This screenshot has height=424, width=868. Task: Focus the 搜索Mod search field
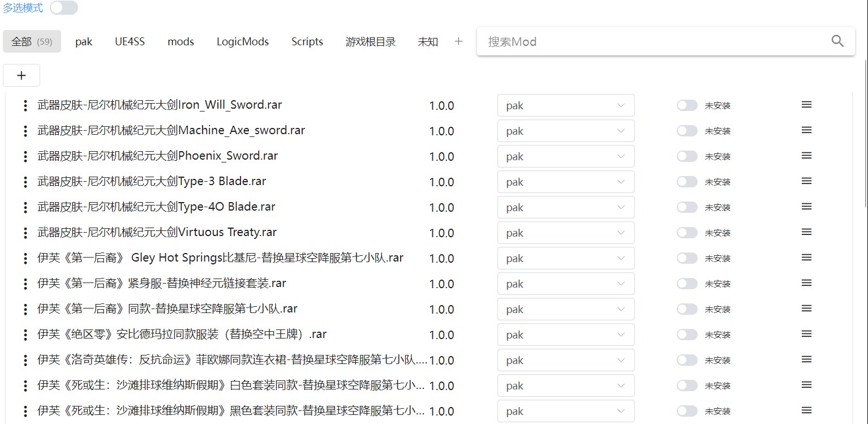click(x=651, y=42)
